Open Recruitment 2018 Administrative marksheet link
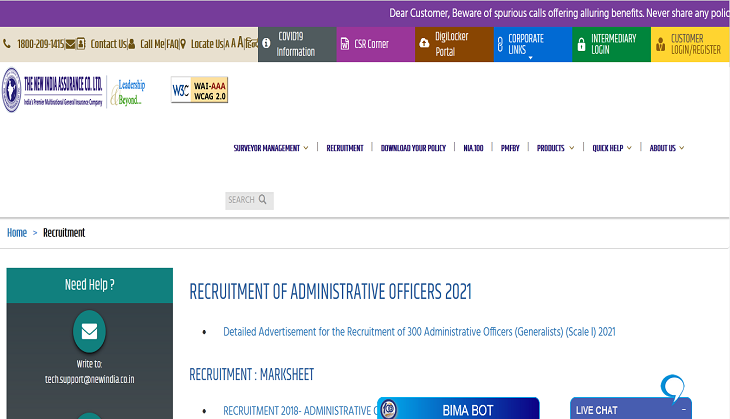Screen dimensions: 730x419 coord(300,411)
